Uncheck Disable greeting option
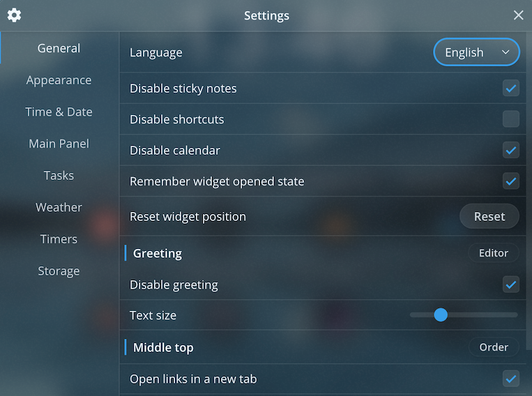This screenshot has width=532, height=396. click(x=511, y=284)
